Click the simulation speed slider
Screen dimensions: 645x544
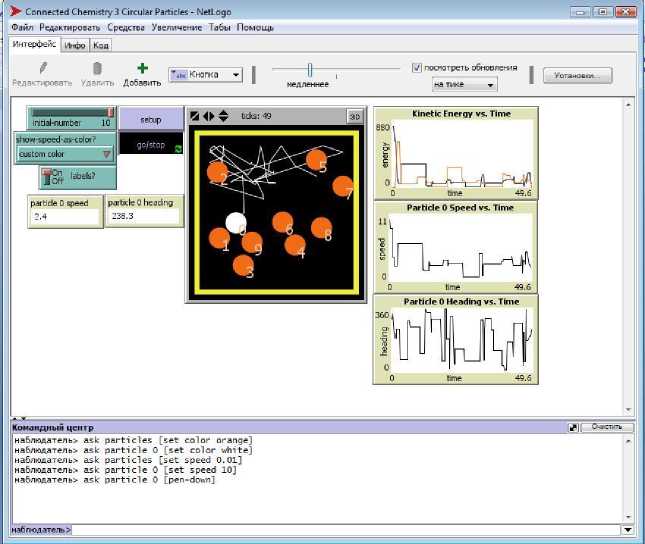point(310,69)
